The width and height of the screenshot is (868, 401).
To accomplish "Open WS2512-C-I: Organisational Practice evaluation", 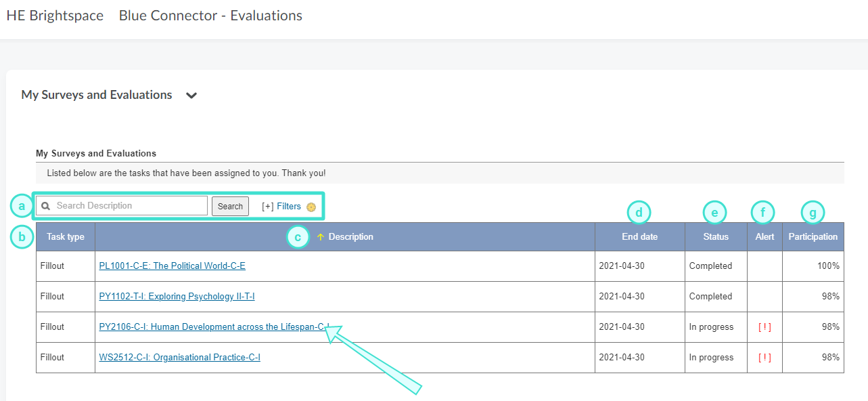I will pos(179,358).
